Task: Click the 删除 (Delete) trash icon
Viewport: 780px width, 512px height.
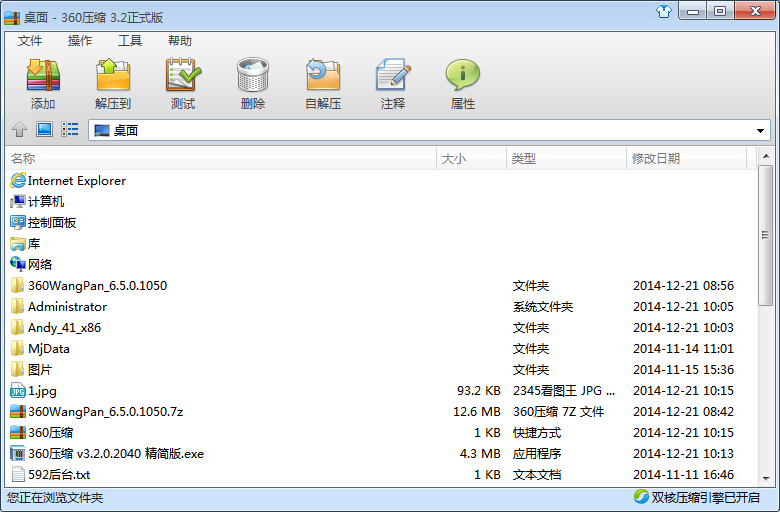Action: [x=253, y=75]
